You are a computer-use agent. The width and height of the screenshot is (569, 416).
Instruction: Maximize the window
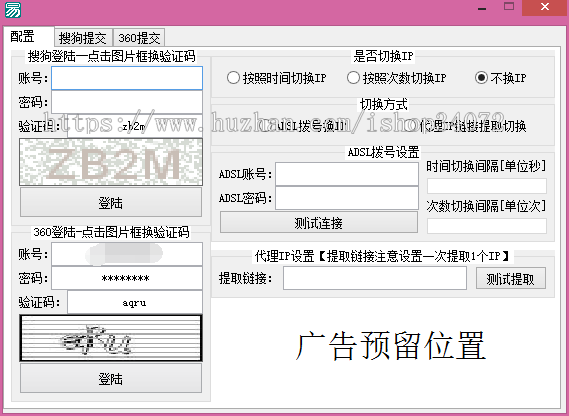509,7
